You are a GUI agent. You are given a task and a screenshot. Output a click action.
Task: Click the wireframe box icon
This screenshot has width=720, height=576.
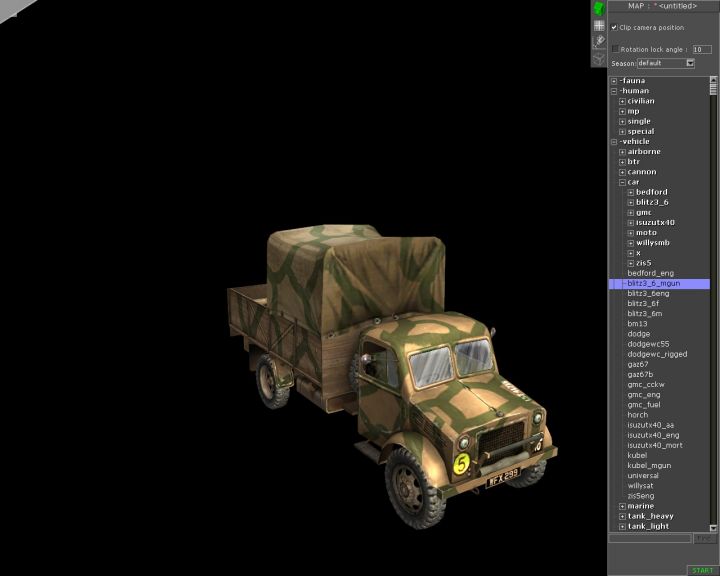pyautogui.click(x=599, y=57)
